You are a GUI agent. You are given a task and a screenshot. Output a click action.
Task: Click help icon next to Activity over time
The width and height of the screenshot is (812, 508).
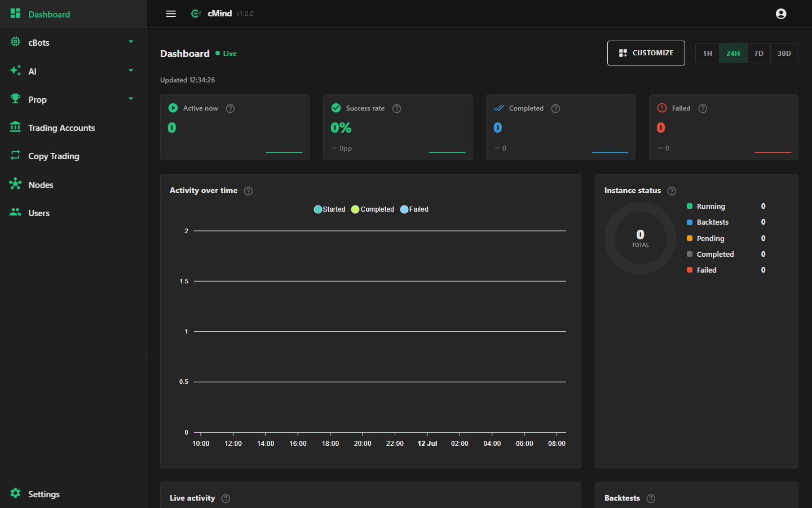(x=248, y=191)
